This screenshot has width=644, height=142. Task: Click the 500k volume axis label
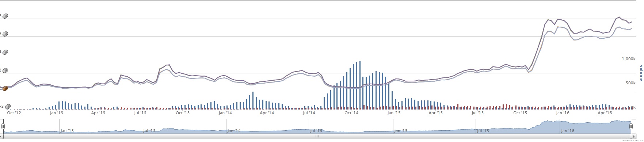tap(630, 83)
